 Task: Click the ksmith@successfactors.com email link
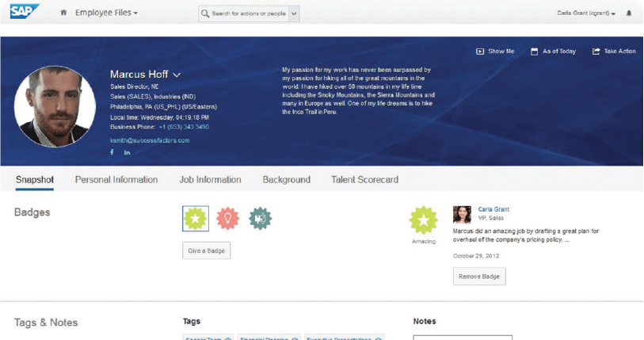[x=150, y=140]
